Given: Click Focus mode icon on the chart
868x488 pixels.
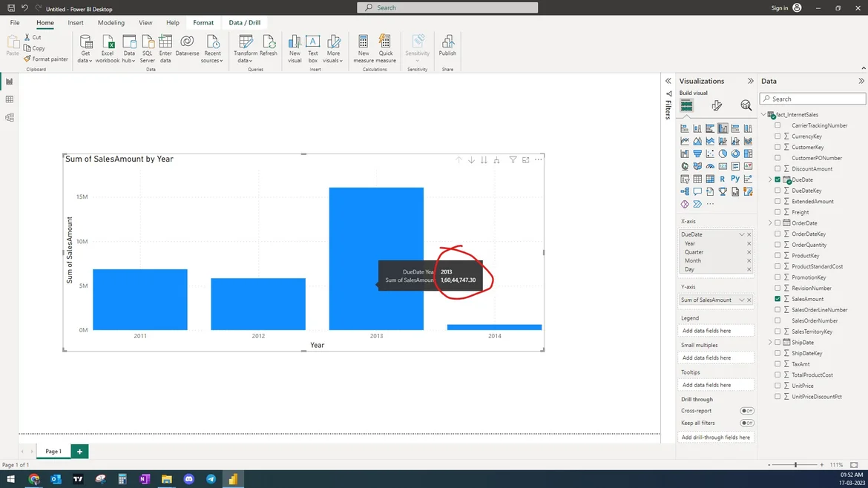Looking at the screenshot, I should (x=526, y=160).
